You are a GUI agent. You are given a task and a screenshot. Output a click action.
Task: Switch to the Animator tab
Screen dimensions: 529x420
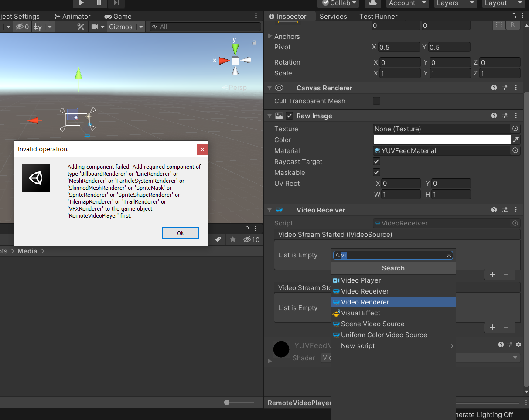point(72,16)
